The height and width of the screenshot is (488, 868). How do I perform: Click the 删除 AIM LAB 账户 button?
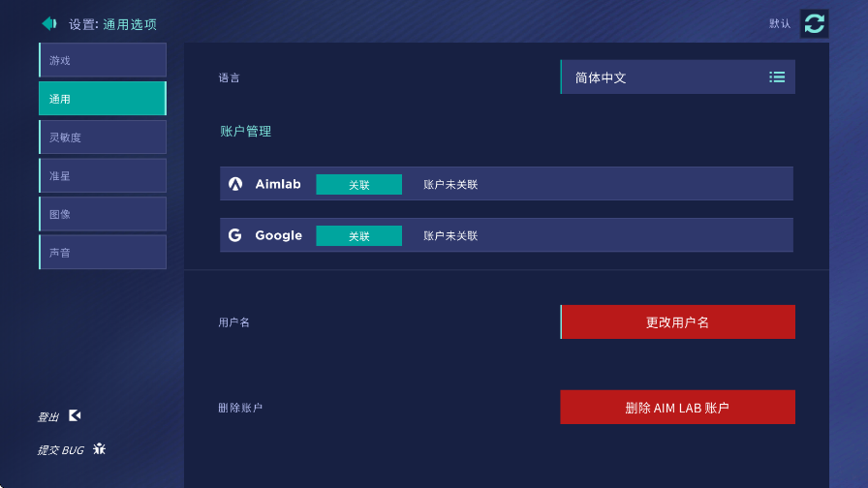[x=677, y=408]
